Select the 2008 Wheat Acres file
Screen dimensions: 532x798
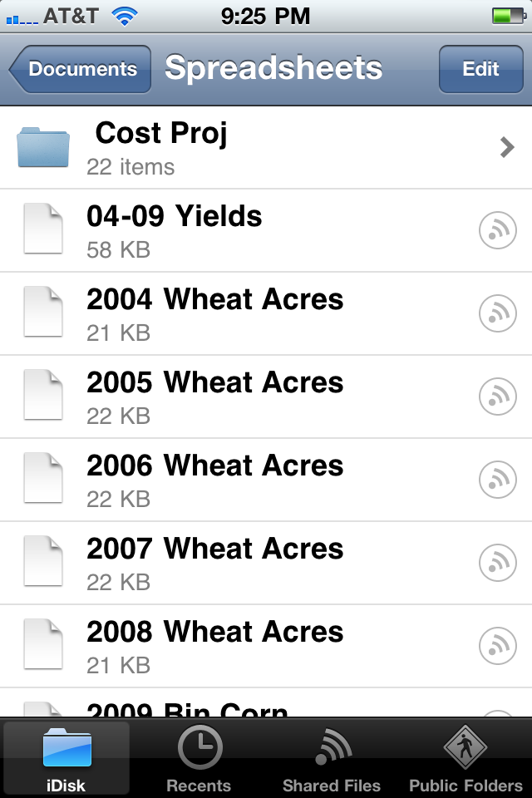[x=215, y=646]
